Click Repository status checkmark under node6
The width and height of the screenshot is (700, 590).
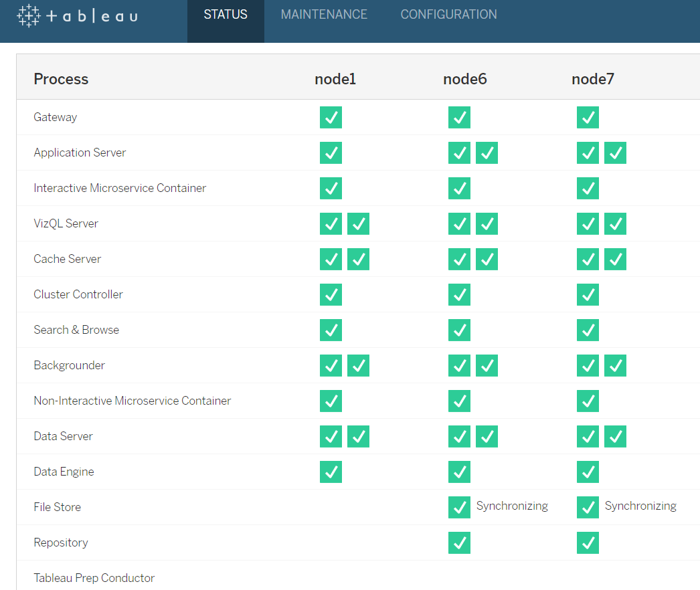pyautogui.click(x=459, y=543)
